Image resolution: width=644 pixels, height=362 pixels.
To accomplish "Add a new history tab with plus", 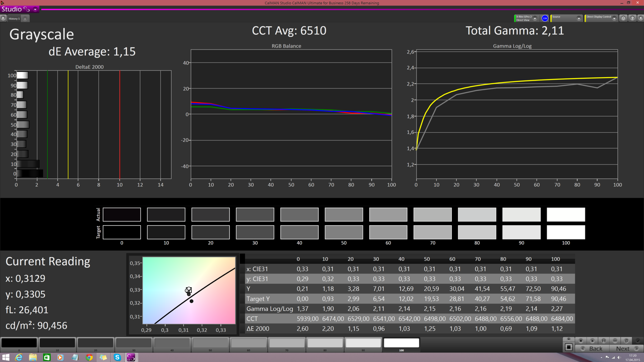I will (25, 19).
